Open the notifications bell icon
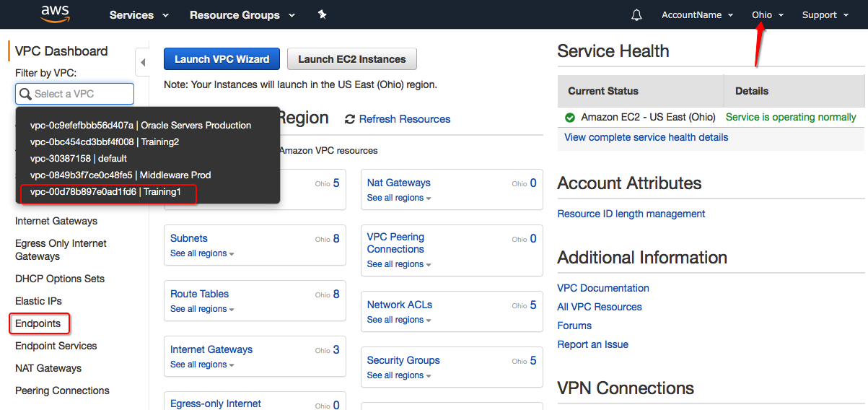Screen dimensions: 868x410 click(636, 15)
